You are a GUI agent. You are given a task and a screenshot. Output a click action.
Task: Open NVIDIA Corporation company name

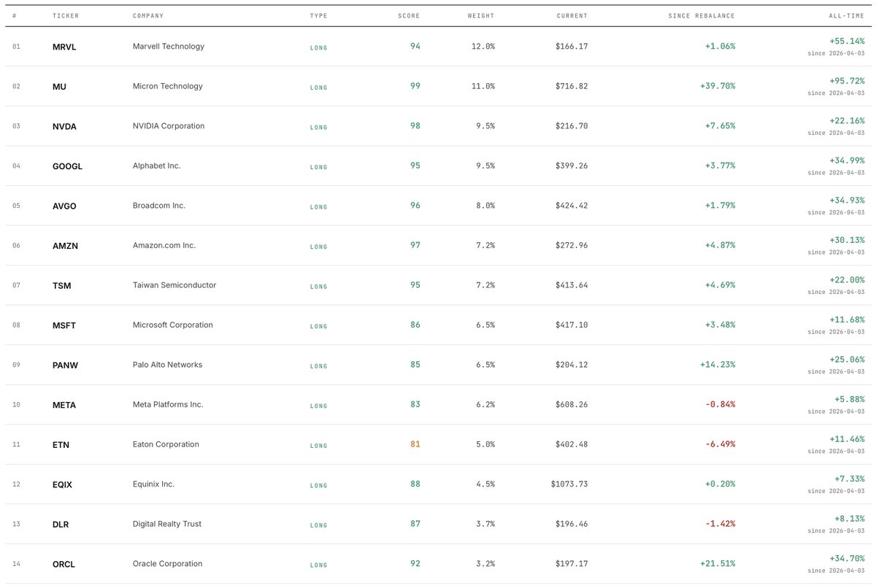tap(169, 125)
